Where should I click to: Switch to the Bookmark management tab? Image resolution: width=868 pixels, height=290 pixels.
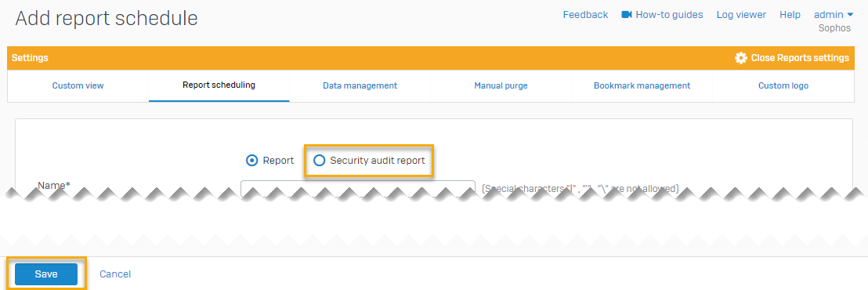[642, 85]
